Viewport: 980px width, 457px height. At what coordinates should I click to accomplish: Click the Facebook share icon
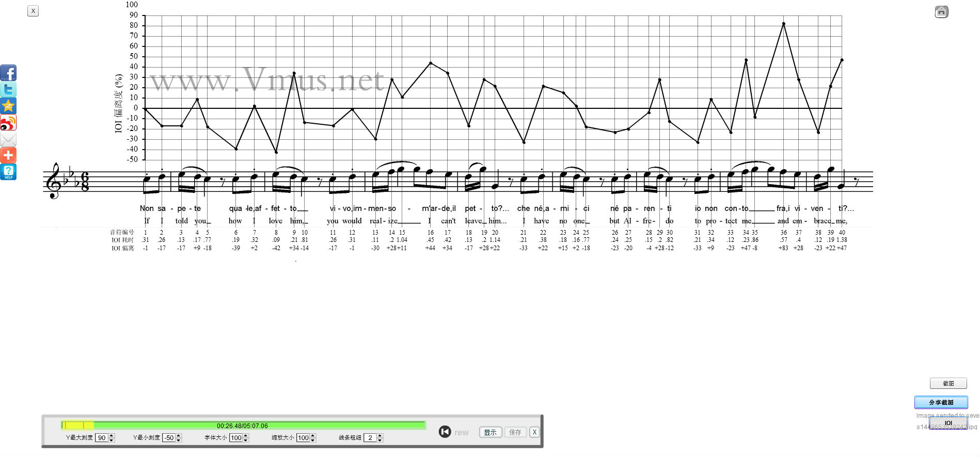[8, 73]
